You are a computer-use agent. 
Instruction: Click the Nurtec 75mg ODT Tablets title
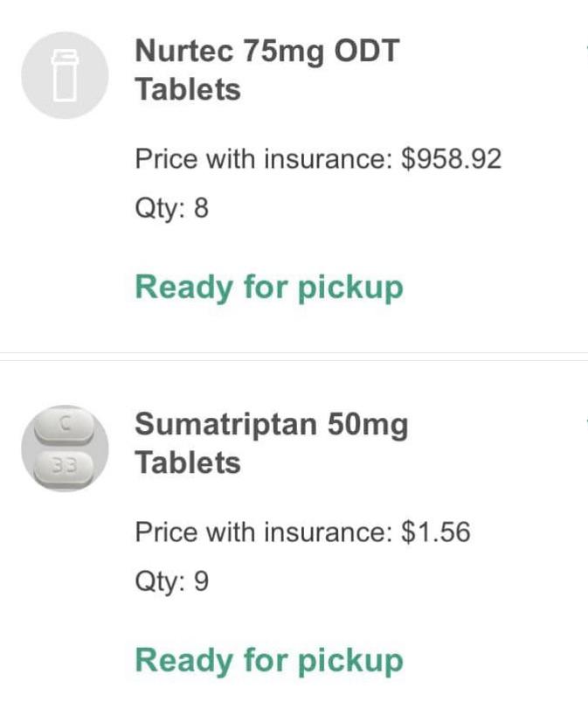coord(267,72)
